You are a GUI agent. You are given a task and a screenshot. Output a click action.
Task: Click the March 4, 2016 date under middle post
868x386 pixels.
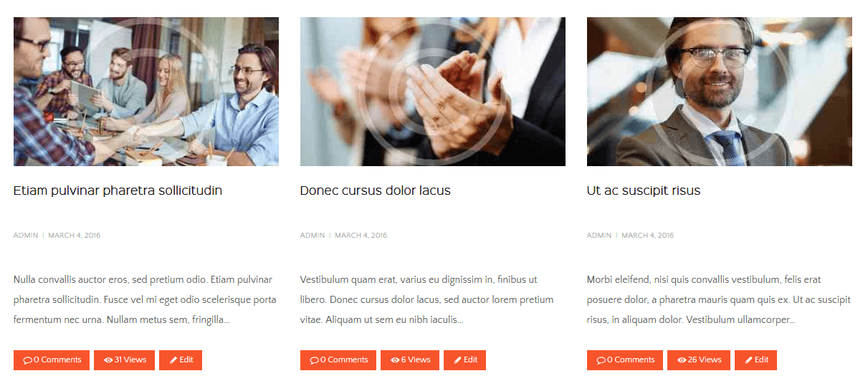click(x=361, y=236)
